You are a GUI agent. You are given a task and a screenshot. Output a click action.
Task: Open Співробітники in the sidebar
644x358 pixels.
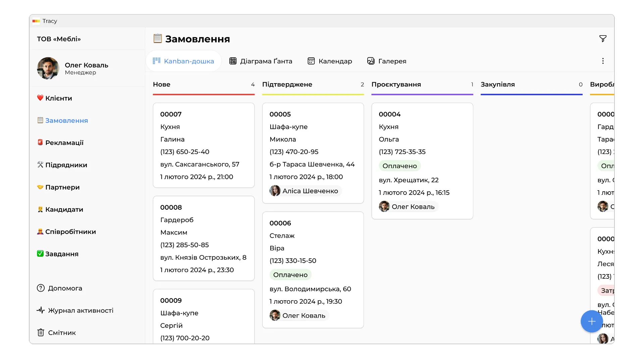pos(70,232)
